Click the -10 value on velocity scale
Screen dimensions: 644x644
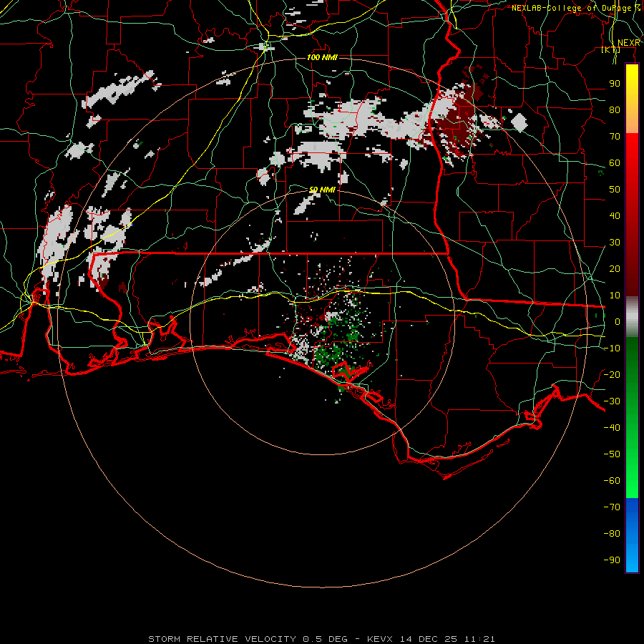click(612, 348)
